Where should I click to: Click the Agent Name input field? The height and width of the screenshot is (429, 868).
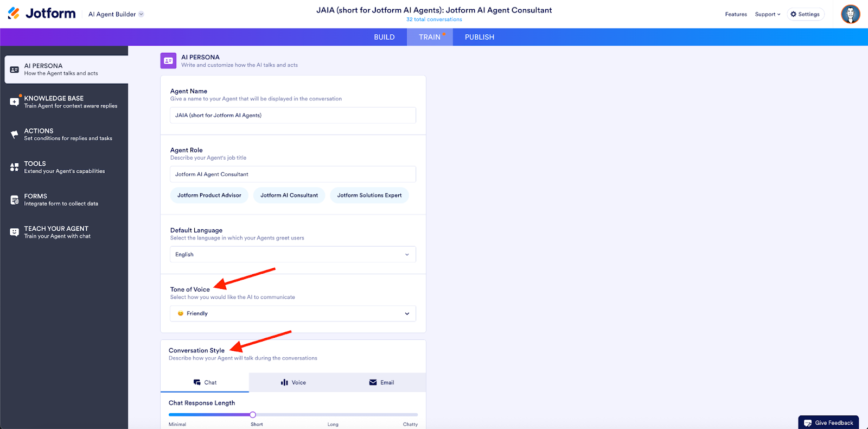[x=293, y=115]
